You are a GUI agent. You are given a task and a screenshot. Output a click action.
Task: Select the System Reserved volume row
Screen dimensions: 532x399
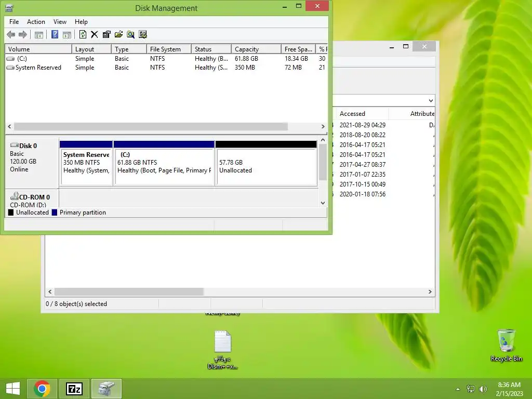pyautogui.click(x=166, y=68)
